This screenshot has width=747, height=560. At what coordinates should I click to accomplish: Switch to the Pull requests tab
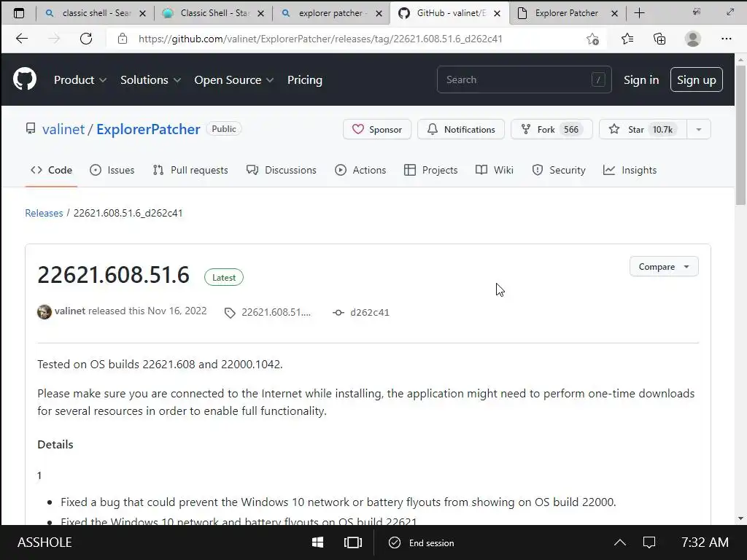(x=190, y=170)
